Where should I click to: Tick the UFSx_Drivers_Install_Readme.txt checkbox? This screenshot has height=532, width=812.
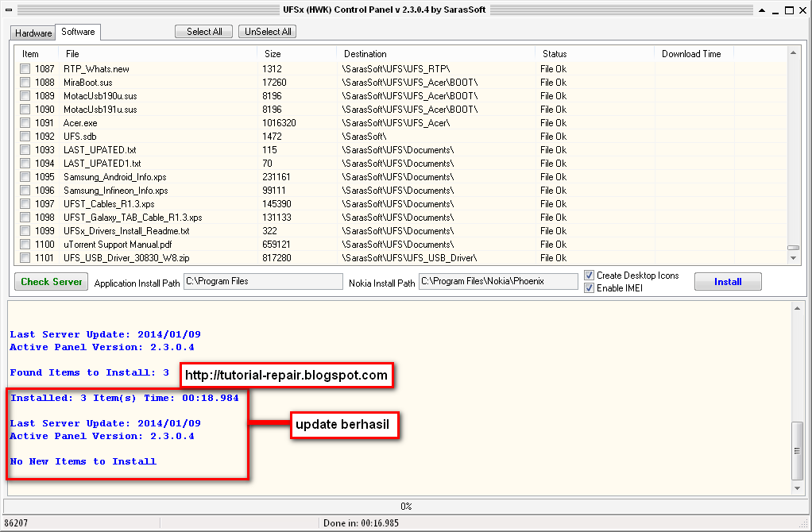(25, 231)
